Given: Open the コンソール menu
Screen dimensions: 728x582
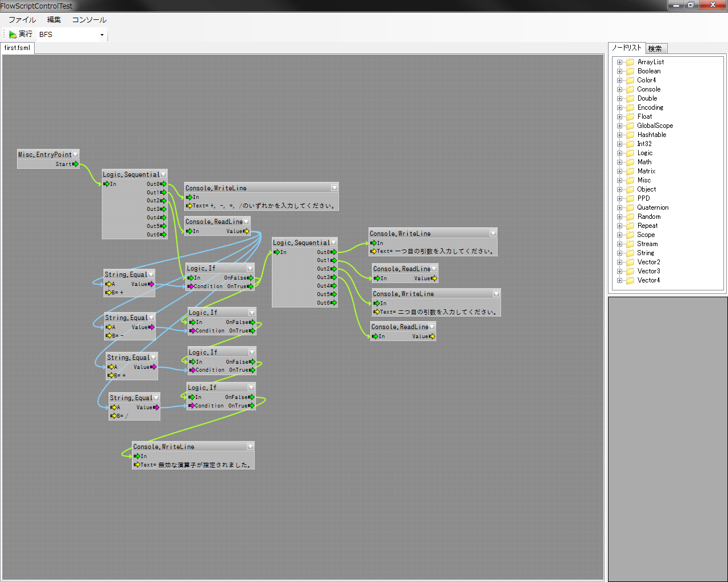Looking at the screenshot, I should coord(89,20).
